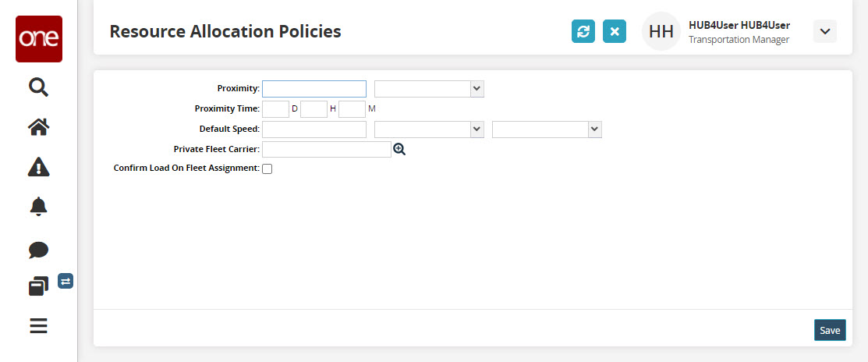Click the Private Fleet Carrier lookup magnifier
The height and width of the screenshot is (362, 868).
pyautogui.click(x=399, y=149)
